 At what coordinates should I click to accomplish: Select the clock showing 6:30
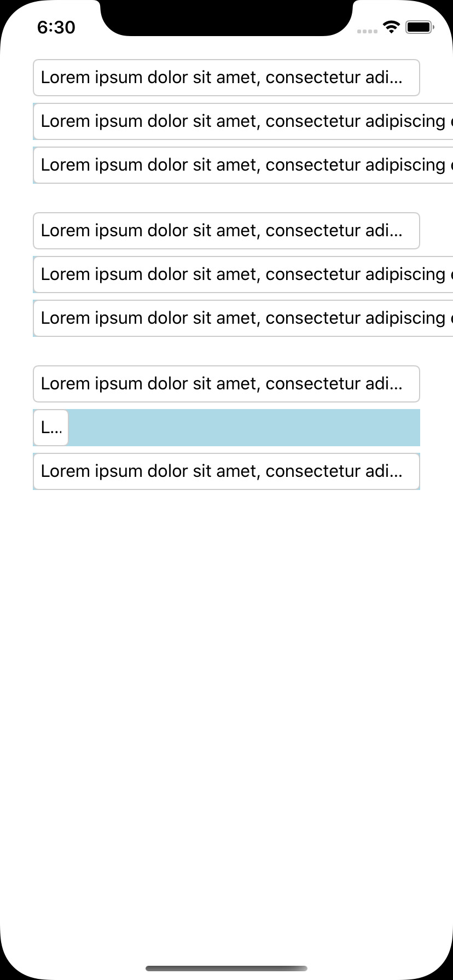(x=56, y=27)
